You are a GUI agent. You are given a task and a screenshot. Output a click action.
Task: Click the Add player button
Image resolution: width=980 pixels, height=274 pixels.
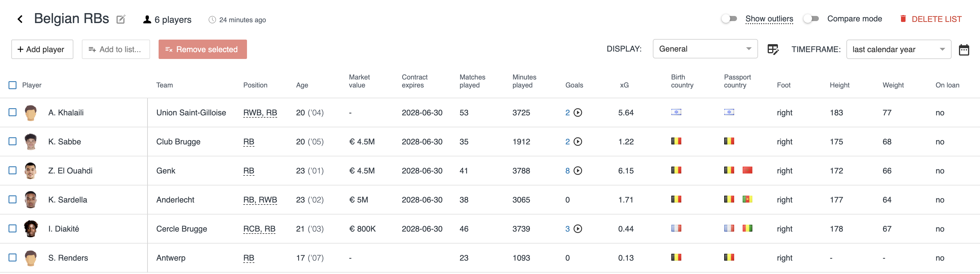(42, 50)
